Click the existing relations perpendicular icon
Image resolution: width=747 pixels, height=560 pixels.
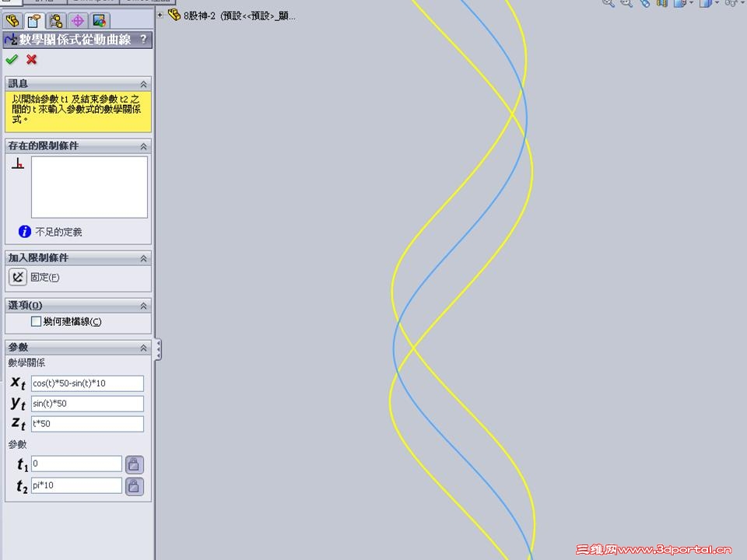[18, 164]
